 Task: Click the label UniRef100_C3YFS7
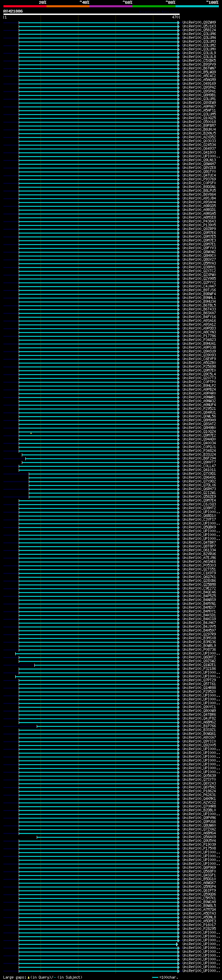(x=199, y=519)
